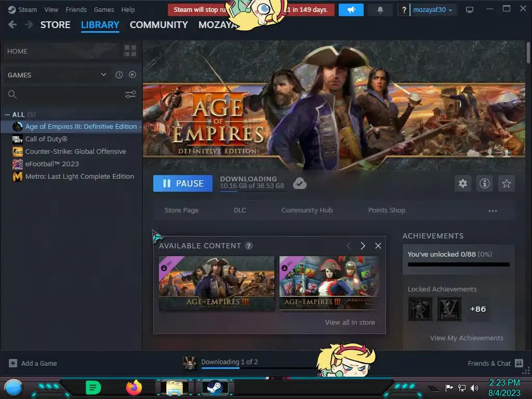Viewport: 532px width, 399px height.
Task: Open the Friends menu
Action: click(x=76, y=10)
